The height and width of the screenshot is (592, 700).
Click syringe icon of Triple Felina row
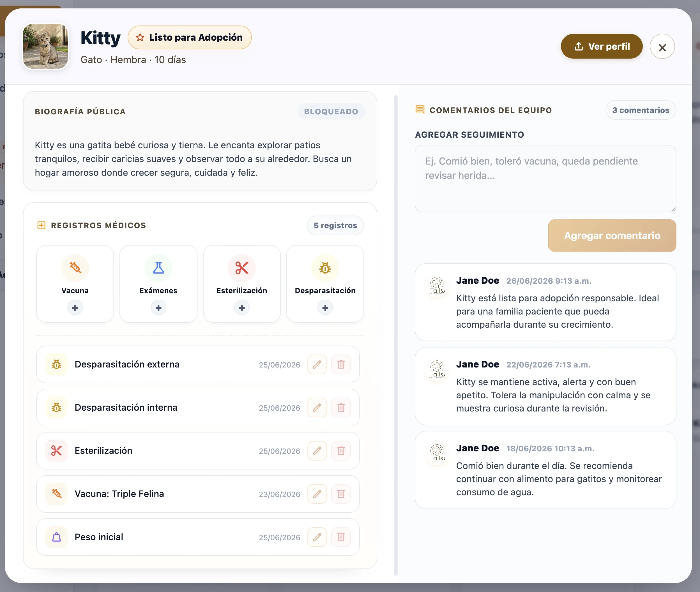point(56,494)
